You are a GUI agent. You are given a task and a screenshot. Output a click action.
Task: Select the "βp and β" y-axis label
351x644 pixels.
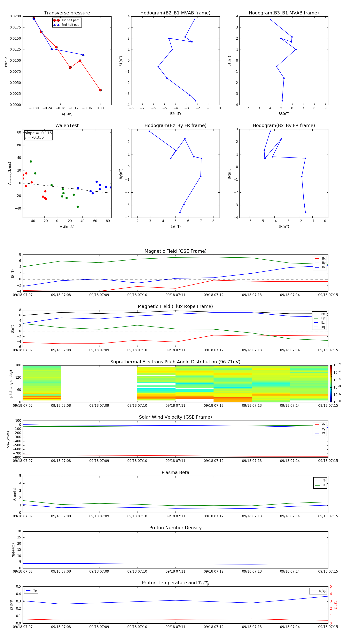[14, 494]
